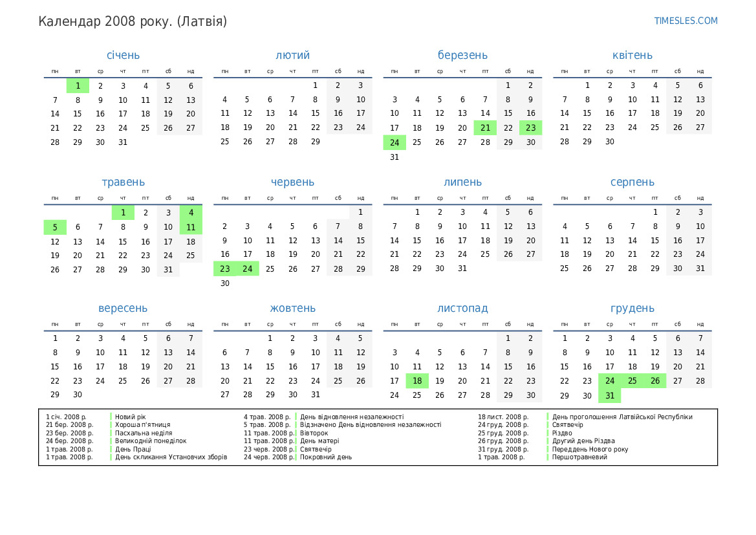Select the січень month heading
This screenshot has height=535, width=756.
[x=123, y=56]
